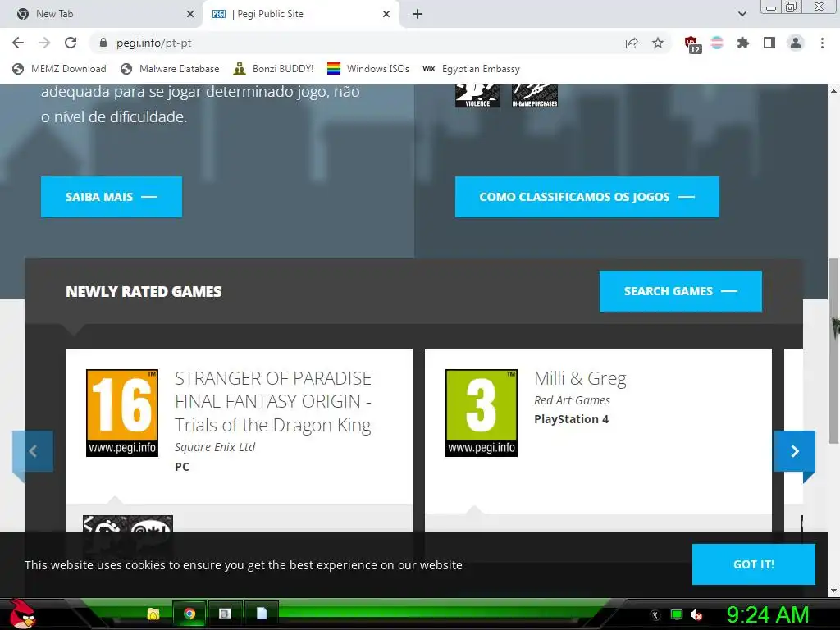Go back to the previous page
Screen dimensions: 840x630
[x=18, y=43]
